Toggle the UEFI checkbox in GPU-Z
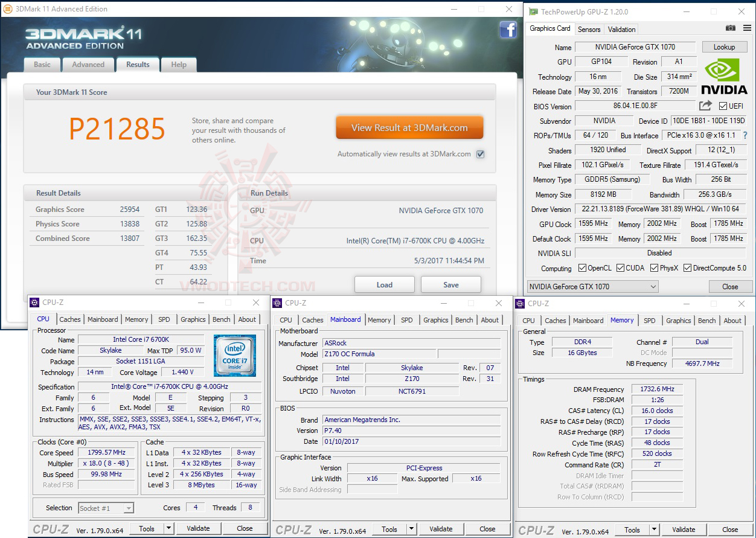The image size is (756, 538). click(x=723, y=106)
